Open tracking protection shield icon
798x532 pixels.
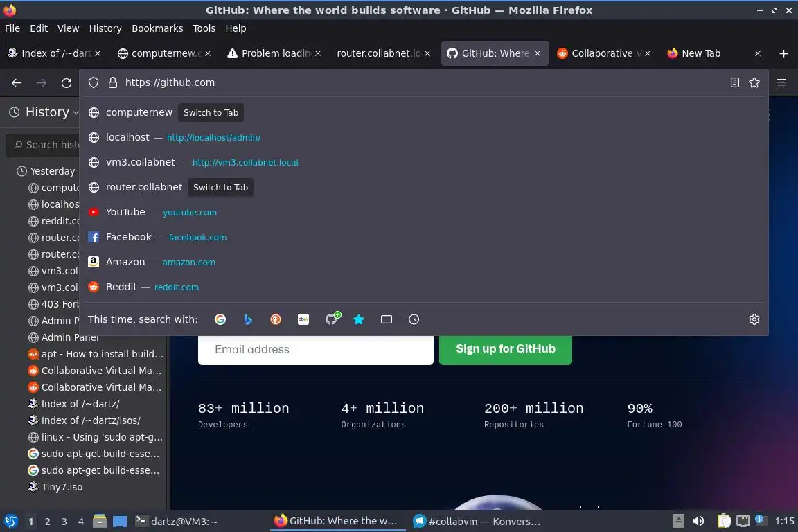93,82
